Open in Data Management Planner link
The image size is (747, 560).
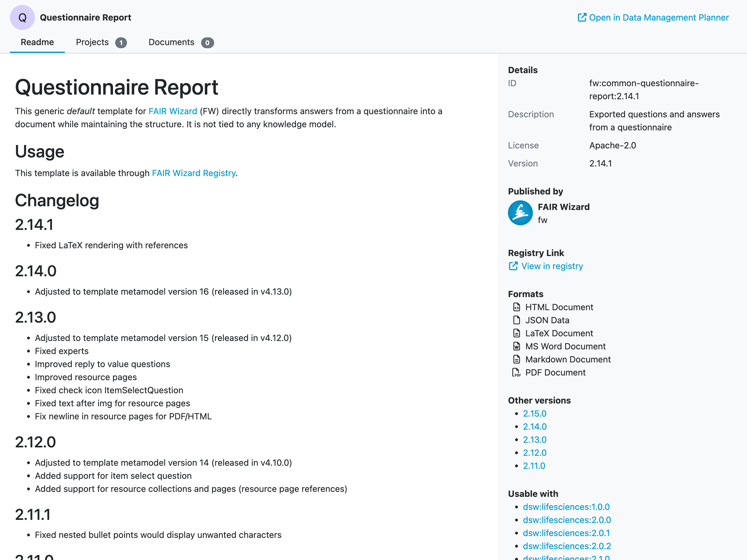[653, 17]
